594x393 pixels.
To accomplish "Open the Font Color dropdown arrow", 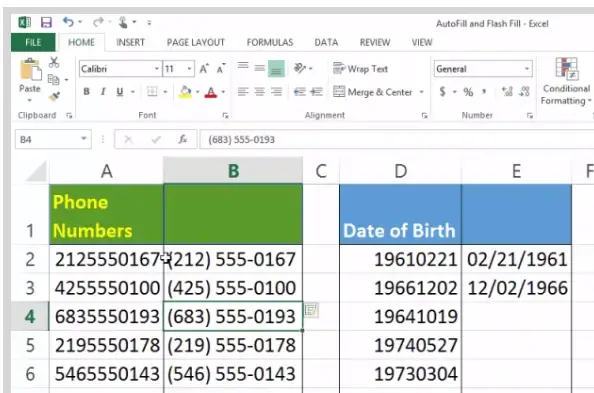I will click(x=223, y=92).
